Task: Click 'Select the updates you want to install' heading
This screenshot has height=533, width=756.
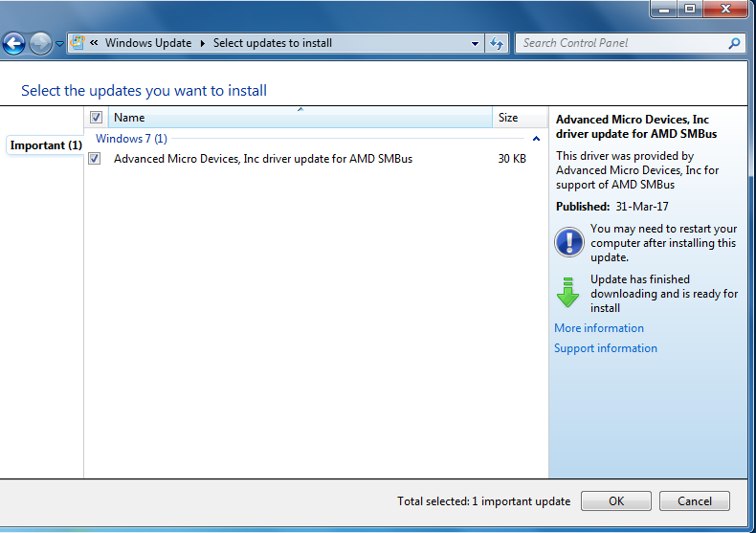Action: click(x=144, y=91)
